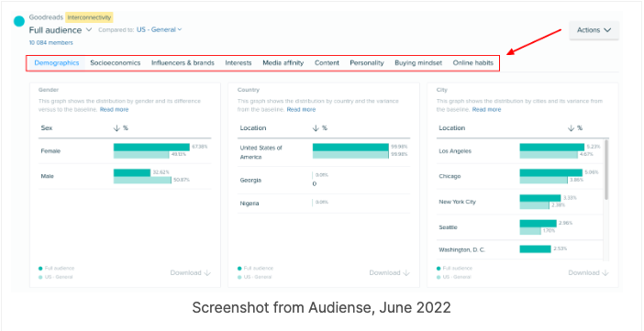Click the Male 50.87% baseline bar
The image size is (644, 331).
click(142, 180)
